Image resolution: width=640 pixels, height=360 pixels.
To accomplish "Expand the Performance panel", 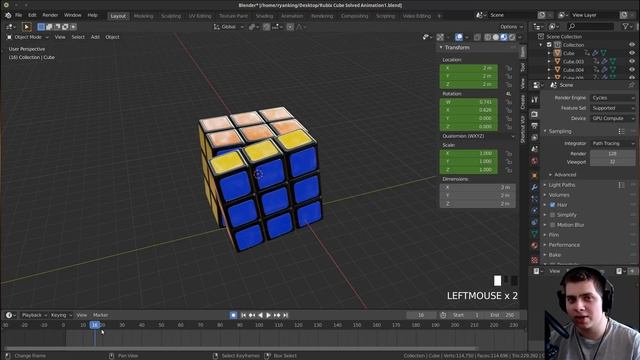I will 564,245.
